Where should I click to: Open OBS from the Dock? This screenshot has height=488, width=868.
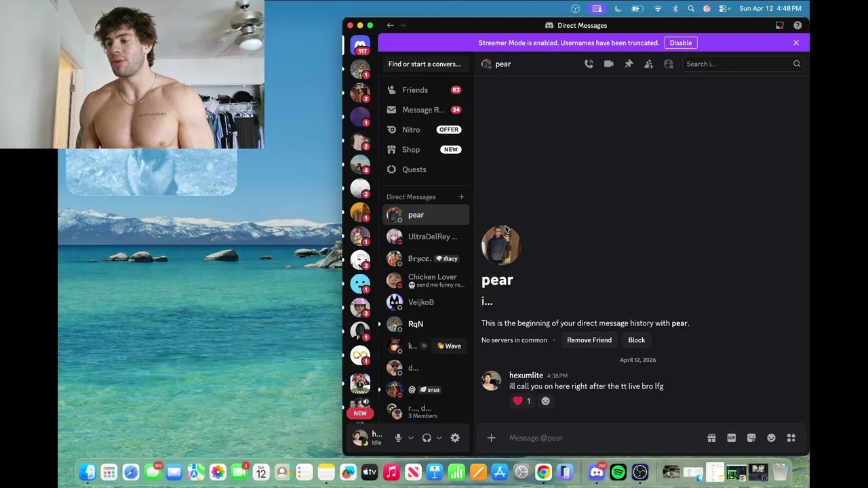pos(640,472)
